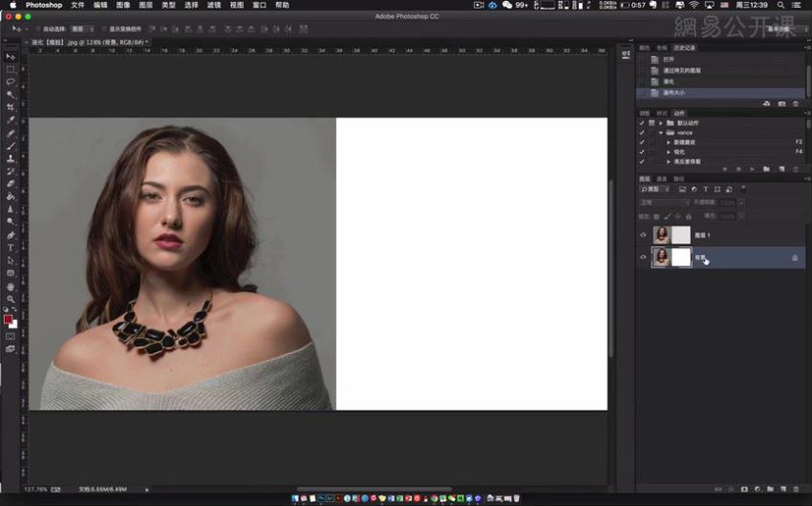Select the Eraser tool
Image resolution: width=812 pixels, height=506 pixels.
click(11, 183)
